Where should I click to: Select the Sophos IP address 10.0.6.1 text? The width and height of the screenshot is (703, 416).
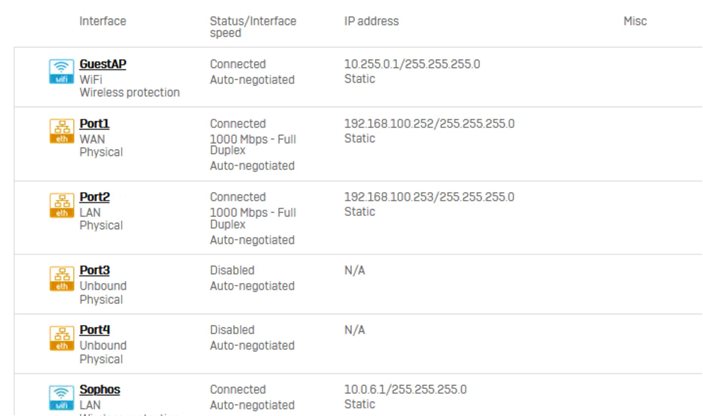pos(366,390)
